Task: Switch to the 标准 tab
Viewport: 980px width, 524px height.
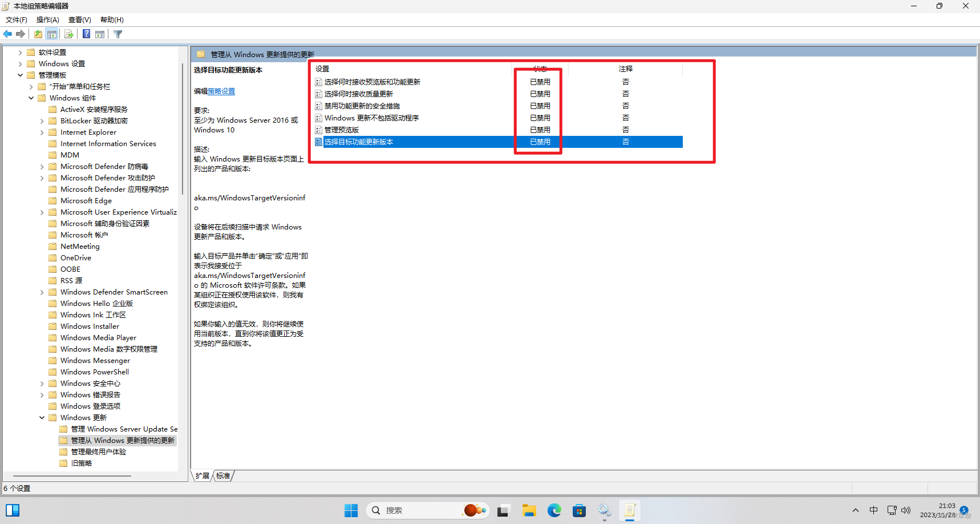Action: tap(224, 476)
